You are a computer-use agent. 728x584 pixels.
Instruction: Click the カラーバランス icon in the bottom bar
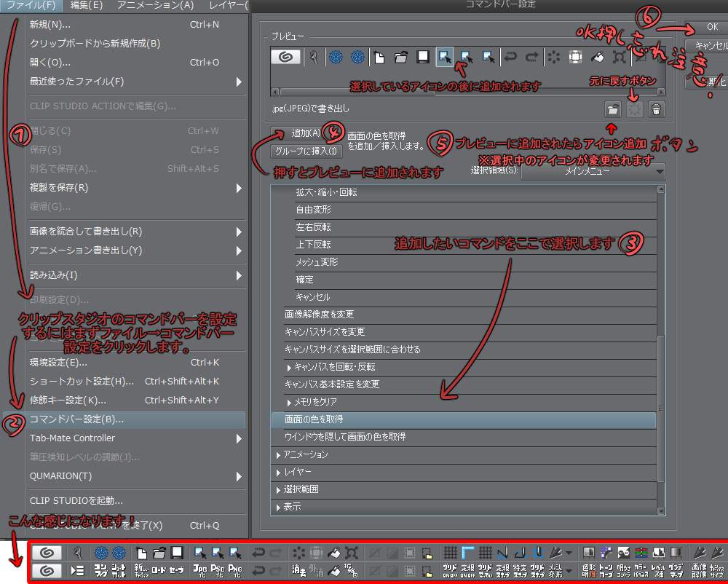point(641,571)
